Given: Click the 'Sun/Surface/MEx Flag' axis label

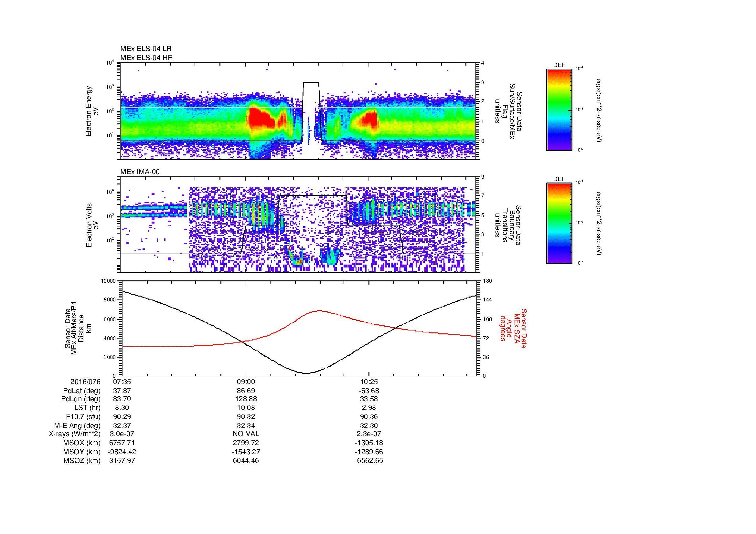Looking at the screenshot, I should pos(509,111).
